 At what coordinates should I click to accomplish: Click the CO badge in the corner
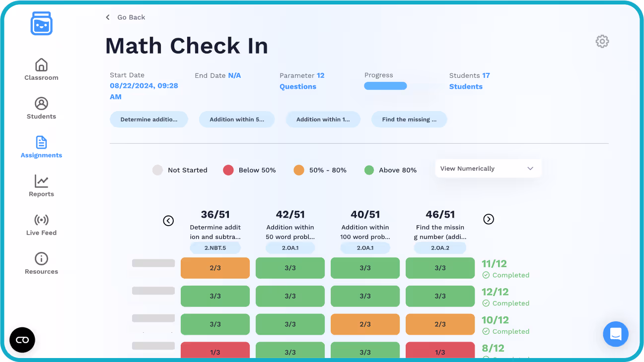pos(22,340)
